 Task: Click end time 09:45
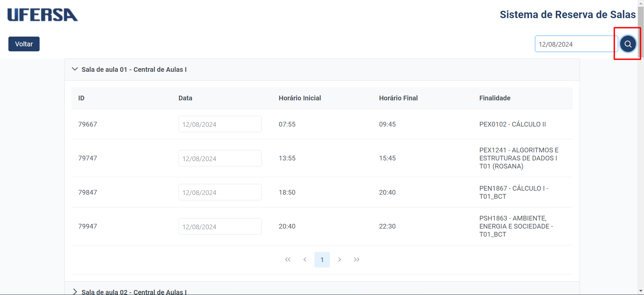[387, 124]
